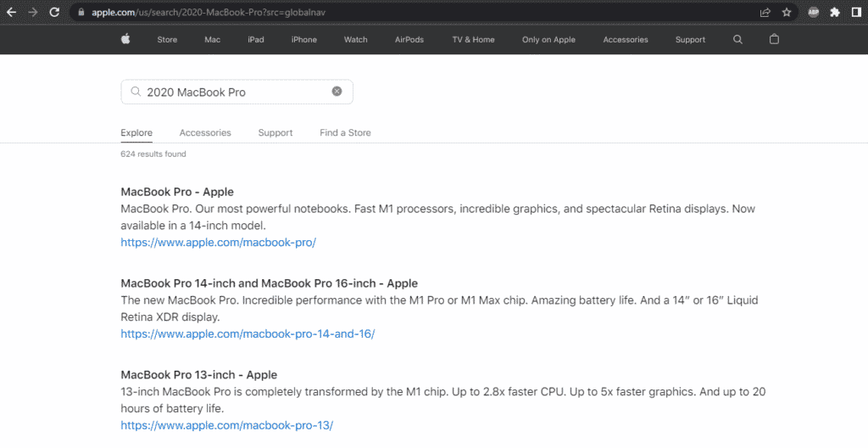Clear the search field with X icon
This screenshot has height=448, width=868.
tap(337, 92)
